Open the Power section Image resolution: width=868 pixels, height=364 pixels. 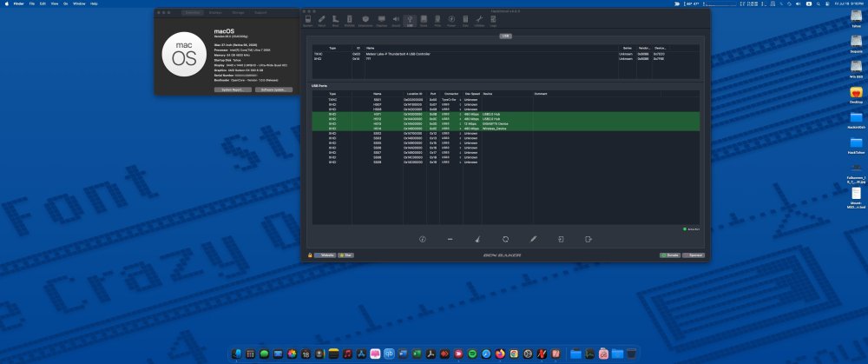(451, 21)
